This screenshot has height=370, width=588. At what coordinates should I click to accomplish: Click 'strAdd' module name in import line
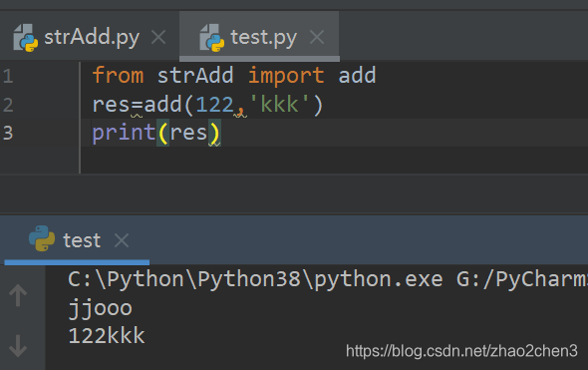195,75
